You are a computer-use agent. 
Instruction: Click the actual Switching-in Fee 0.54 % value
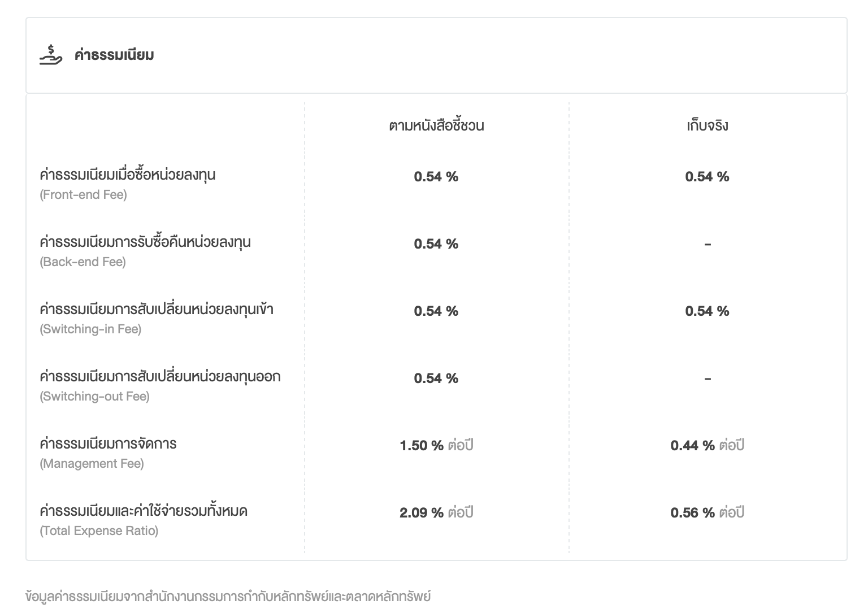pyautogui.click(x=707, y=311)
